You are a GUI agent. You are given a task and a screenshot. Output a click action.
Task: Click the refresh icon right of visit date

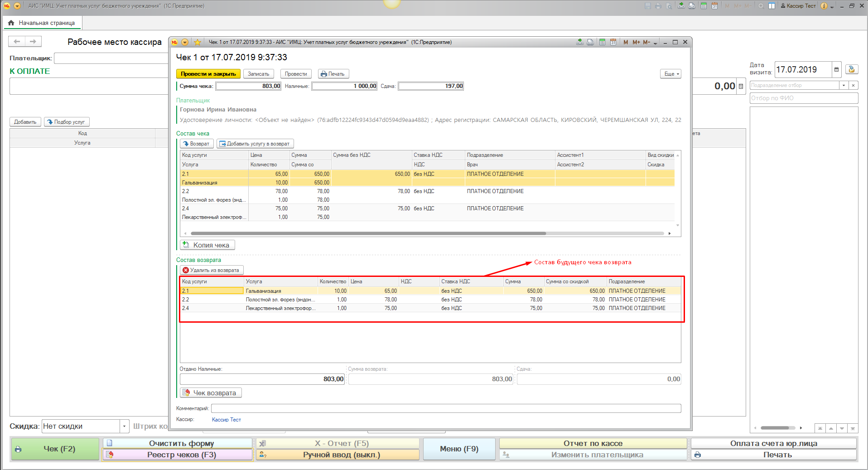pyautogui.click(x=852, y=70)
